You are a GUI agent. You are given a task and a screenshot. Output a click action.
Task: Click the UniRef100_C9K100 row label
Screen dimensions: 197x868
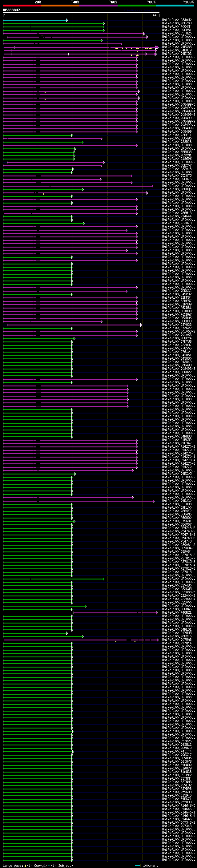177,507
